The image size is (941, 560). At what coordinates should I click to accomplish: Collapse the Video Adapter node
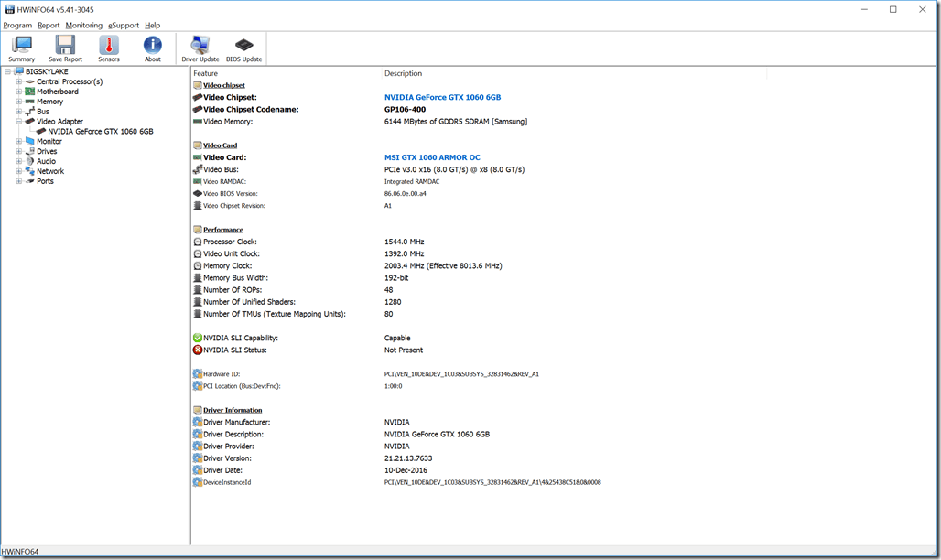coord(18,122)
